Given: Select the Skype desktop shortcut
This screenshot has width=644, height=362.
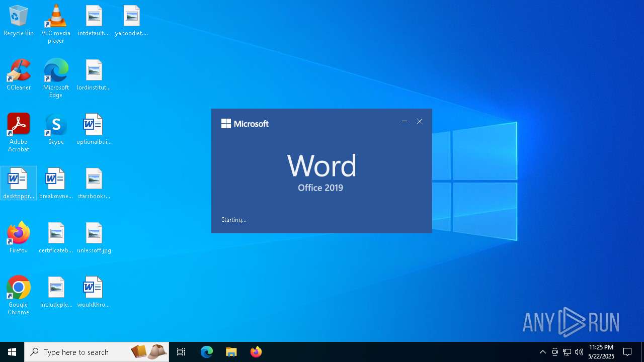Looking at the screenshot, I should point(56,130).
